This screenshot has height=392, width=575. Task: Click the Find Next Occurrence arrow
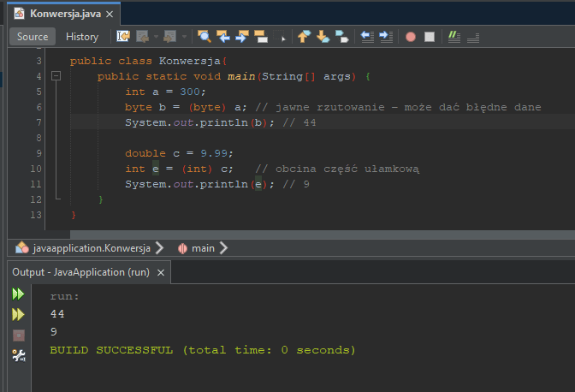tap(242, 37)
